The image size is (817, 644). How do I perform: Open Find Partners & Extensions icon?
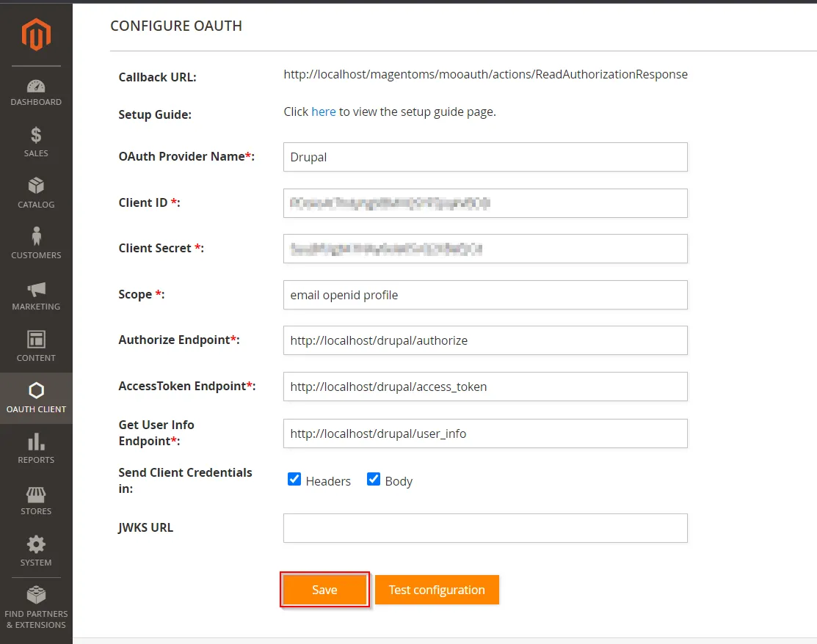[x=36, y=595]
